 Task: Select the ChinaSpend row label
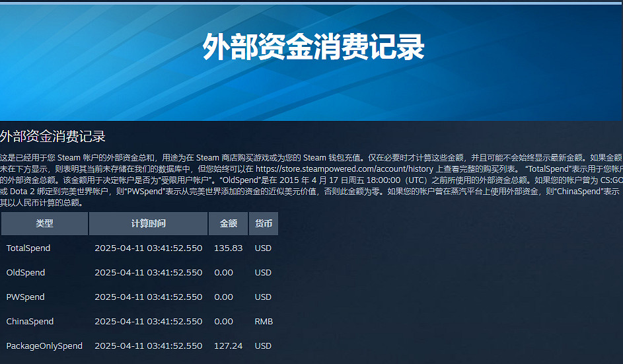[30, 322]
